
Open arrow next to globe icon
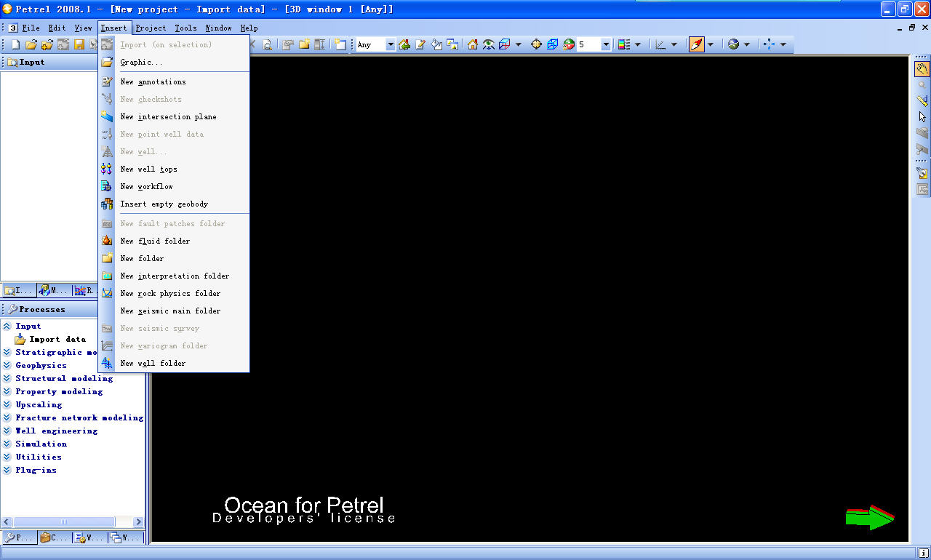click(747, 45)
